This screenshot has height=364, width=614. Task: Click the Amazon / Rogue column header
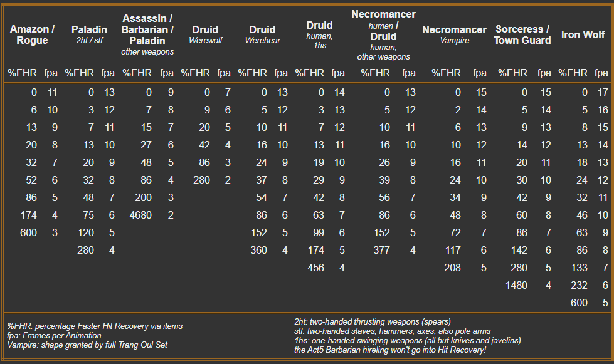coord(33,35)
